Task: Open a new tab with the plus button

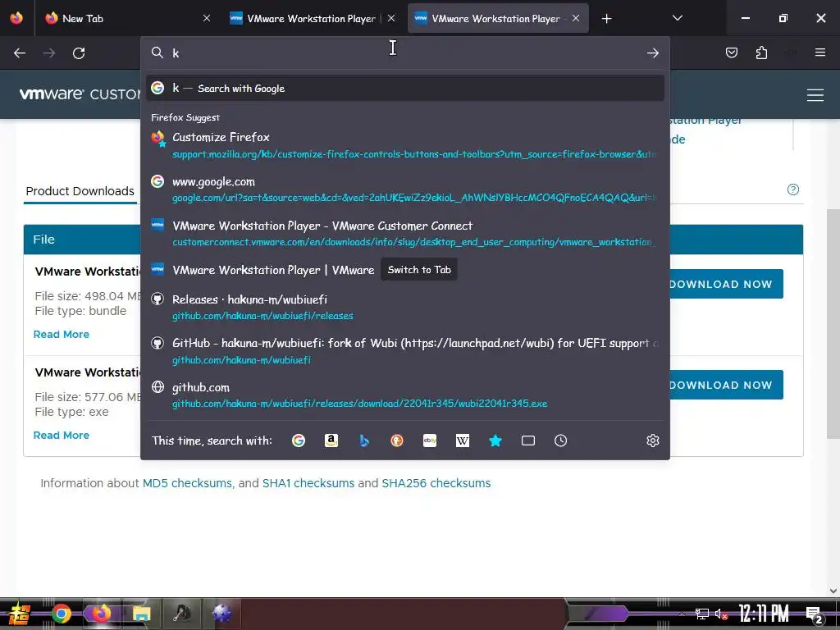Action: click(606, 19)
